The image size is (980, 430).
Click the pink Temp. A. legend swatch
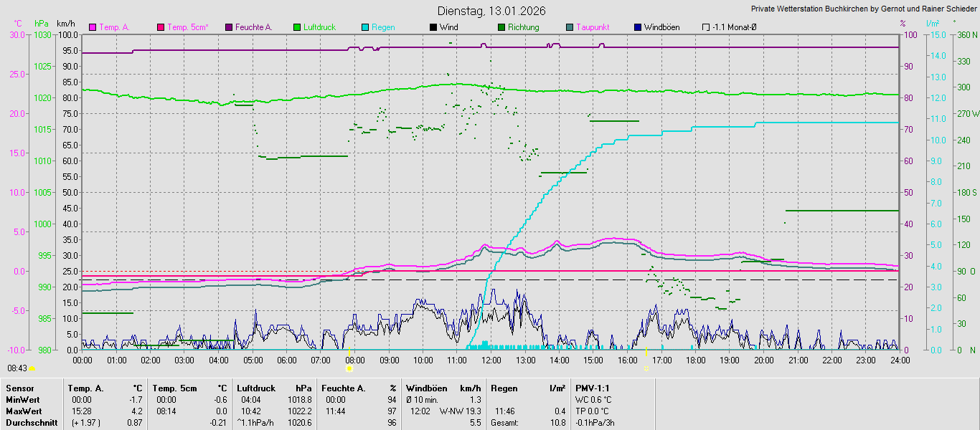[93, 27]
